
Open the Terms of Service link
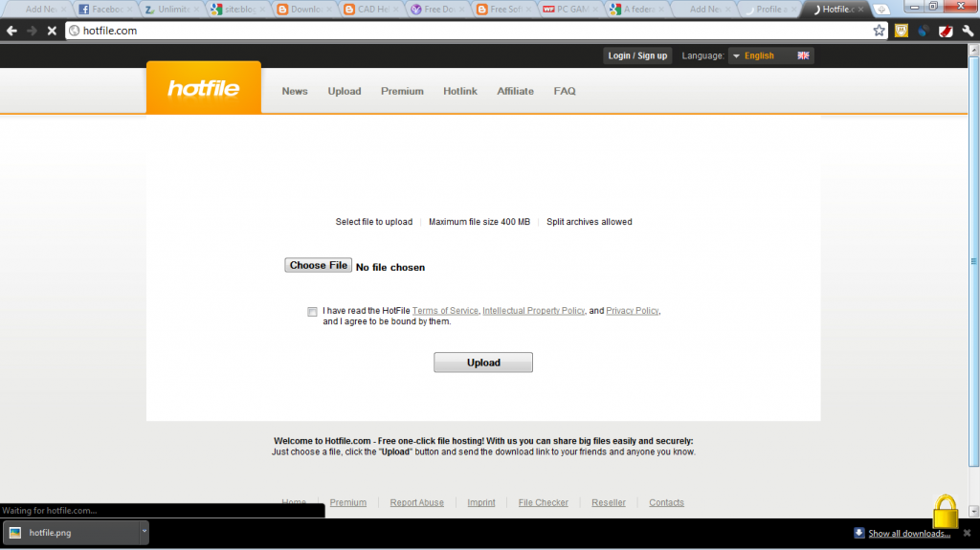pyautogui.click(x=445, y=311)
